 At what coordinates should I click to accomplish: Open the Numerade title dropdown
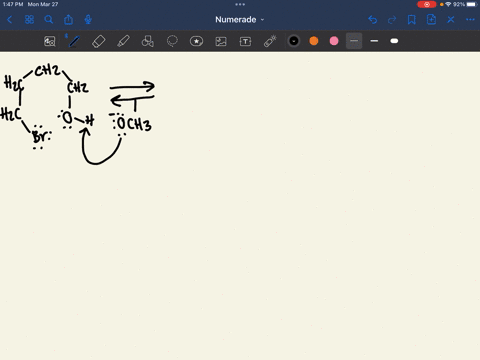tap(240, 20)
